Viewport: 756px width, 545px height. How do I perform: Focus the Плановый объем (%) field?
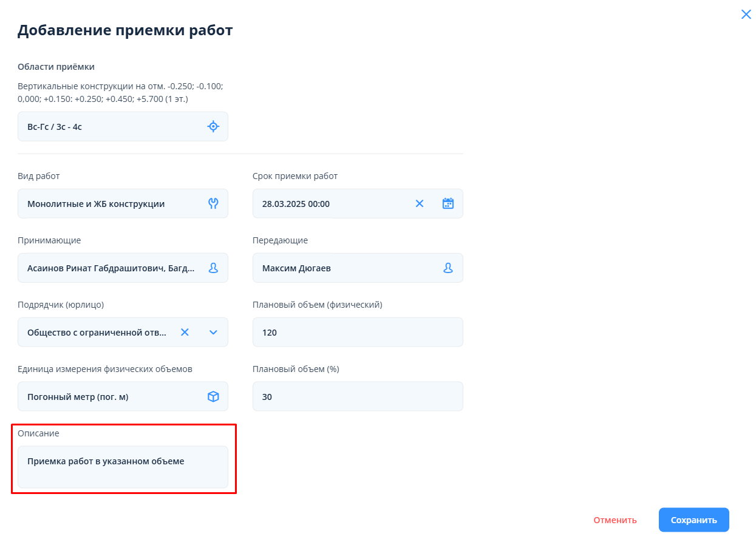pos(358,396)
